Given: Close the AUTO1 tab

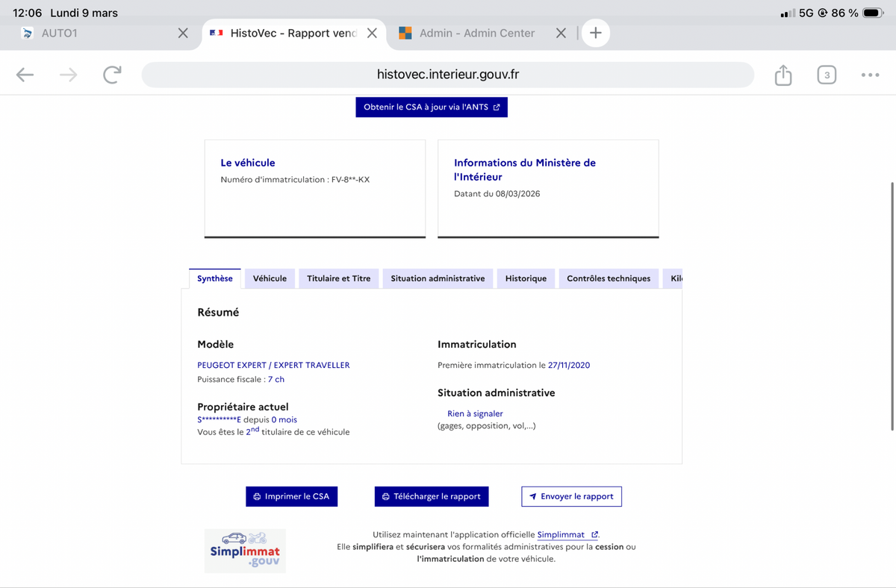Looking at the screenshot, I should pos(183,33).
